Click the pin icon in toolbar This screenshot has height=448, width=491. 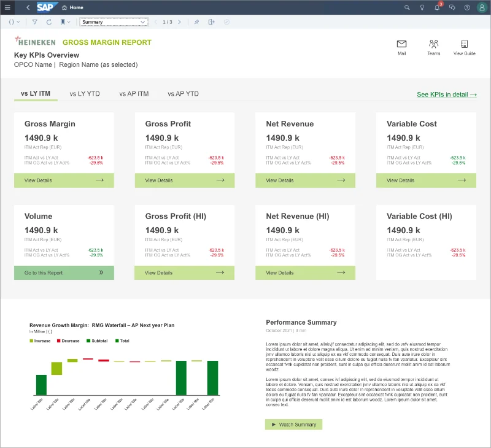196,22
